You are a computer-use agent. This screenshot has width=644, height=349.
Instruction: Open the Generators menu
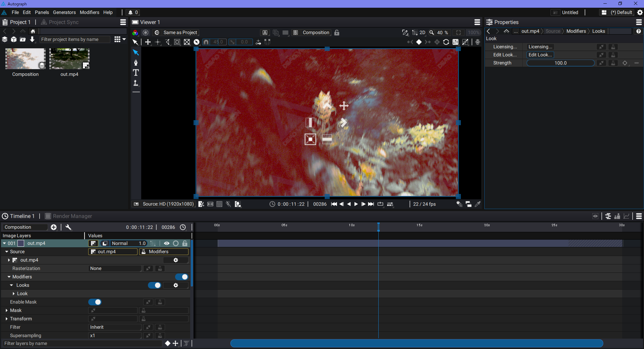pos(64,12)
